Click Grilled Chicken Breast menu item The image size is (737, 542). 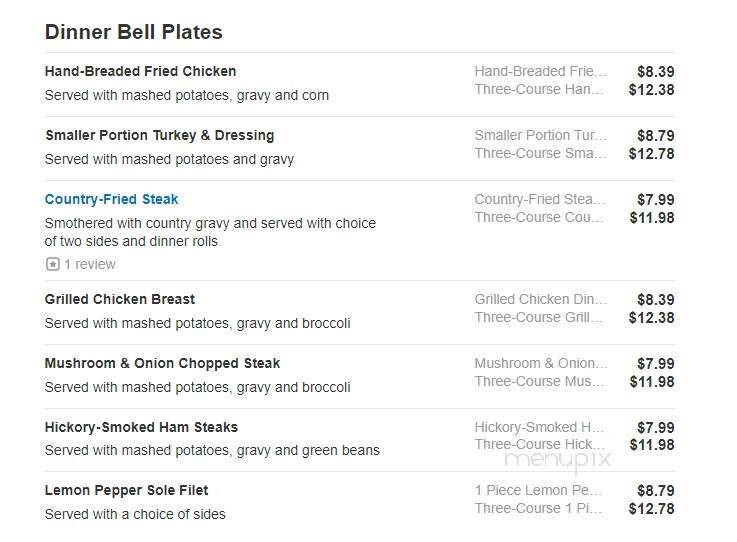(x=120, y=299)
